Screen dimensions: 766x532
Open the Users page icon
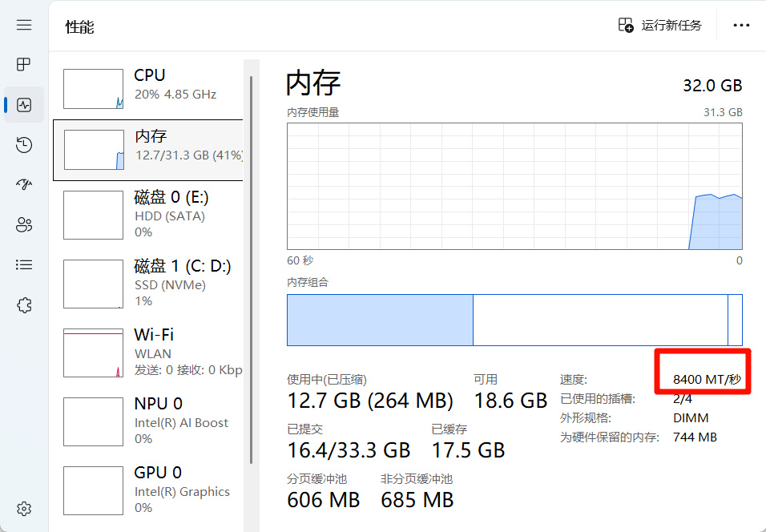pos(24,225)
